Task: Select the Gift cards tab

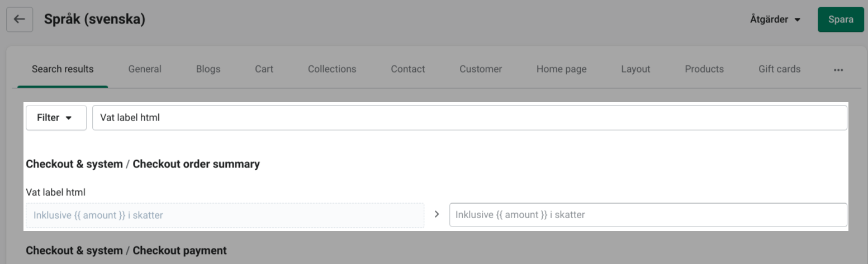Action: 779,69
